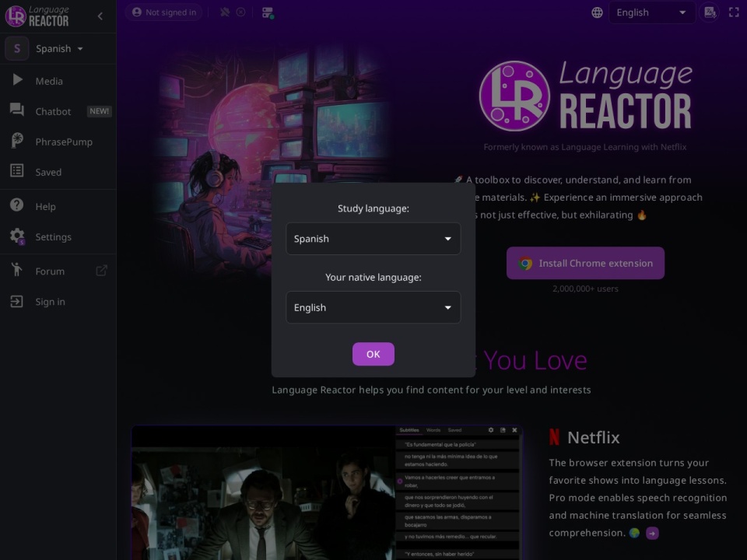Viewport: 747px width, 560px height.
Task: Click the NEW! badge beside Chatbot
Action: pyautogui.click(x=99, y=111)
